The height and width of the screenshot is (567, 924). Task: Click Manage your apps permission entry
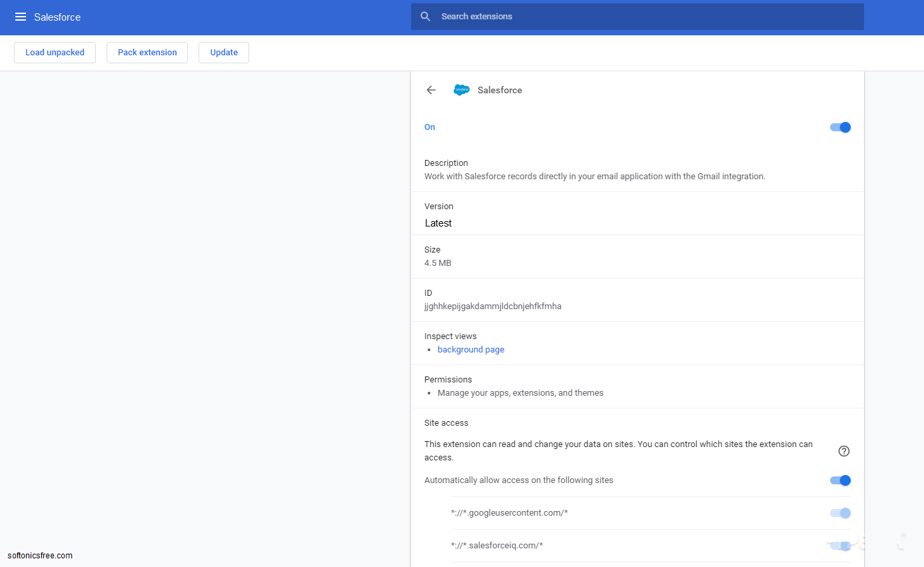[x=520, y=393]
